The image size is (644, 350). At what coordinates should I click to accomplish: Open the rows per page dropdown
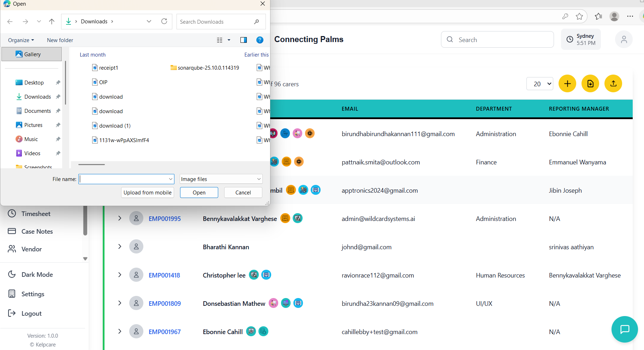click(539, 84)
